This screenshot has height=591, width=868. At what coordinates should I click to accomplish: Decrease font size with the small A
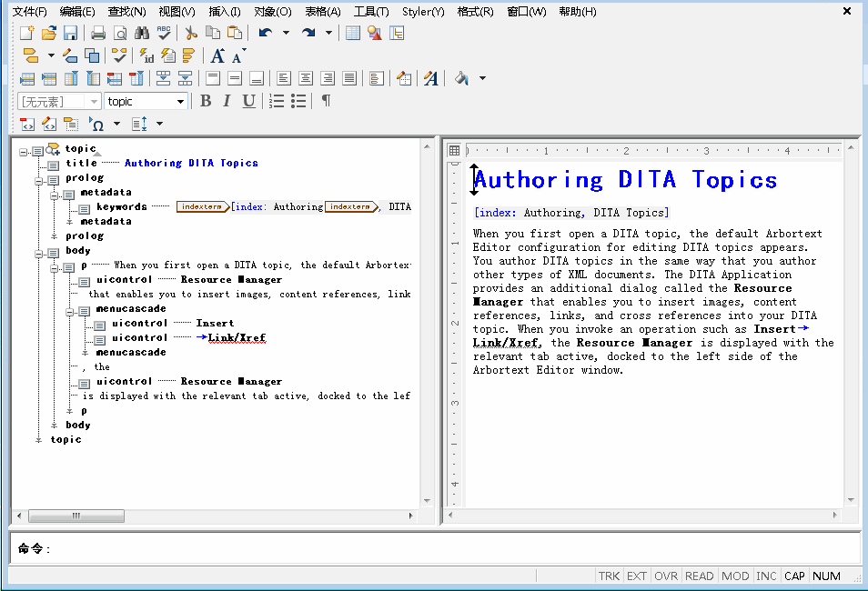[x=238, y=55]
